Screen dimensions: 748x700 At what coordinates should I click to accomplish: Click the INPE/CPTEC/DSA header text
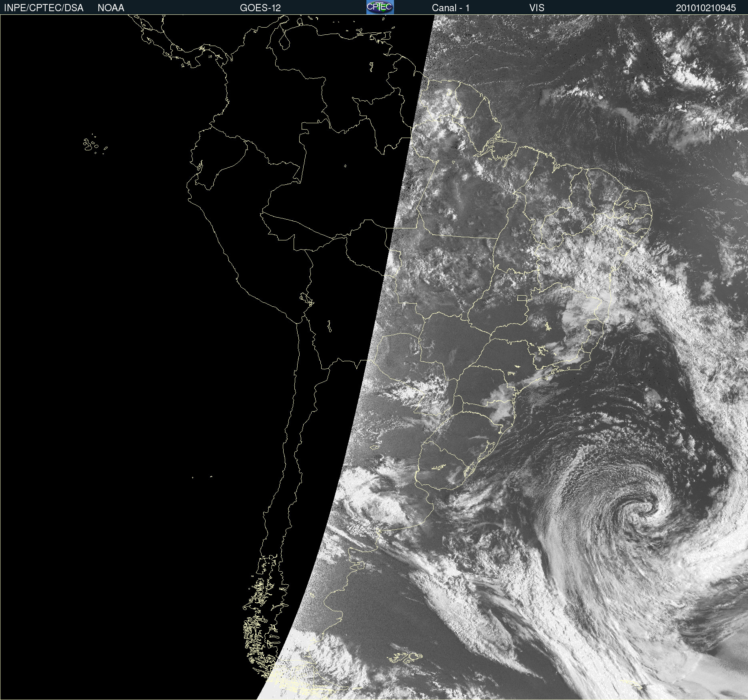pyautogui.click(x=44, y=8)
